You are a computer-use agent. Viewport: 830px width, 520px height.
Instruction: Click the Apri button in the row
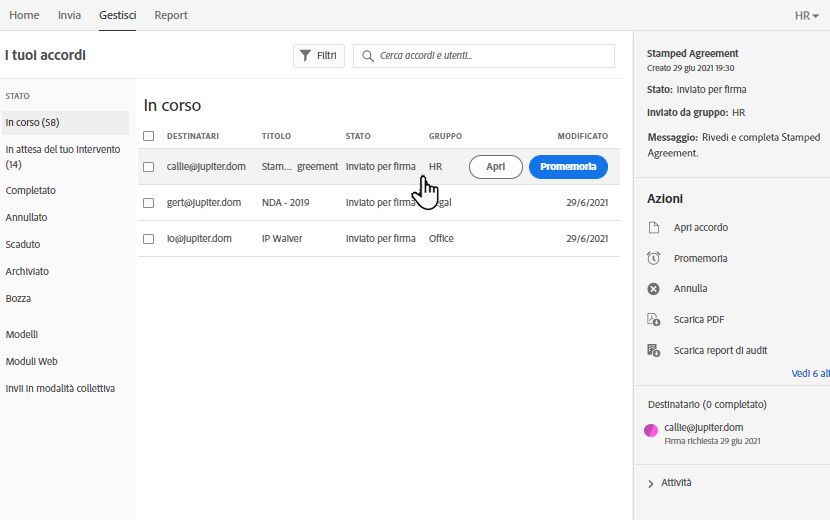click(x=495, y=167)
